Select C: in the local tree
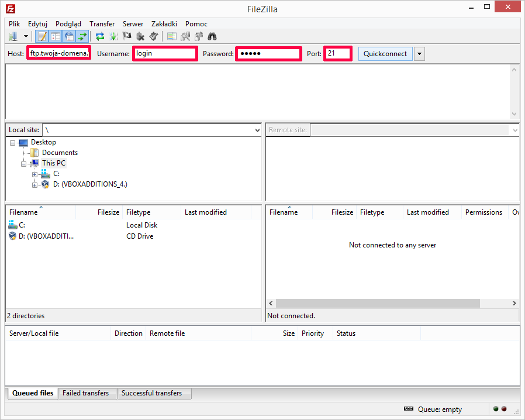Viewport: 525px width, 420px height. point(56,174)
